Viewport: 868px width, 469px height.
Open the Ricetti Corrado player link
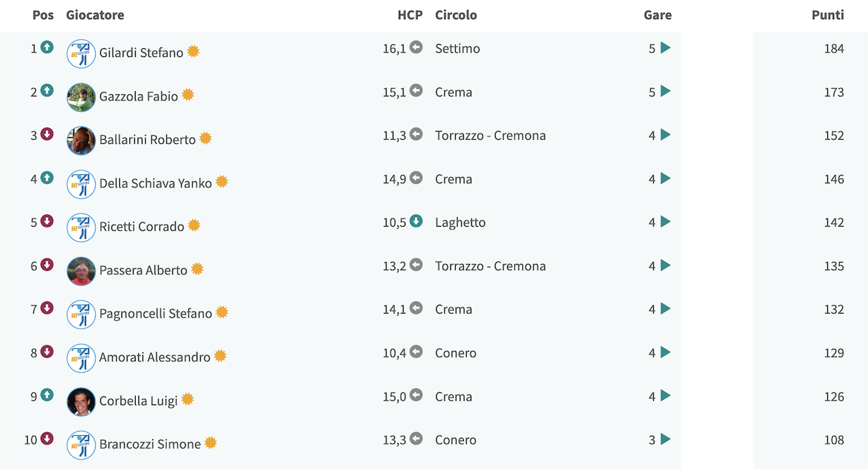(142, 227)
